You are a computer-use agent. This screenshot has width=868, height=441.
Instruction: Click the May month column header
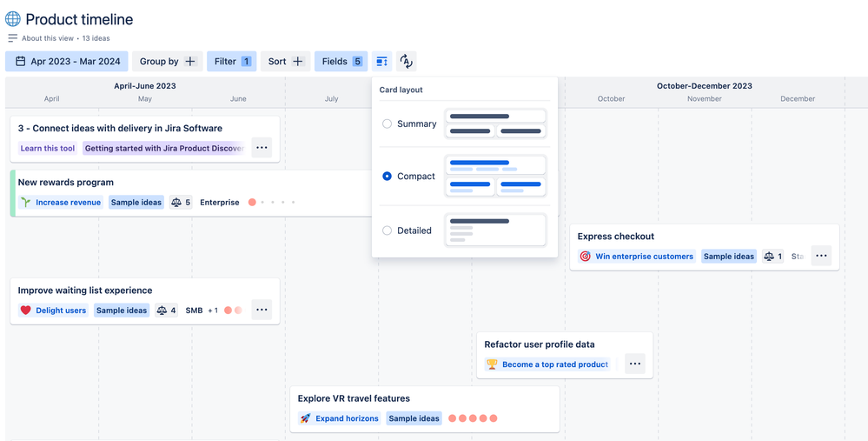tap(145, 98)
